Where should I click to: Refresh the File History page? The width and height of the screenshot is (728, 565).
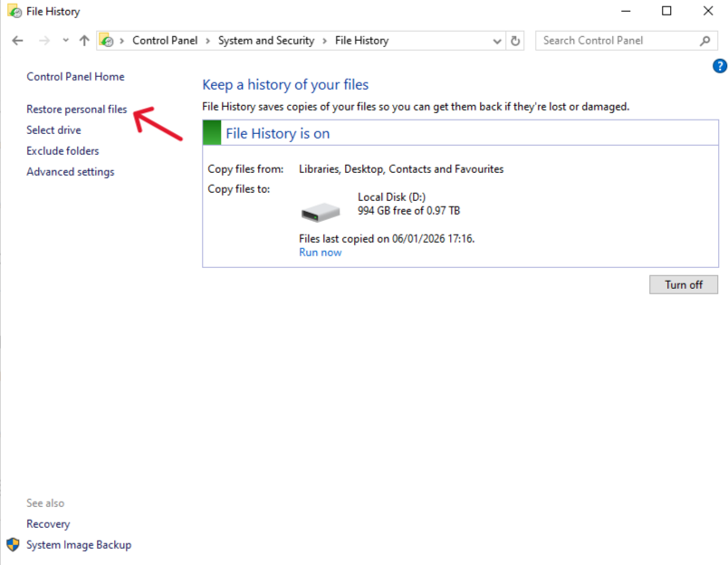point(514,40)
